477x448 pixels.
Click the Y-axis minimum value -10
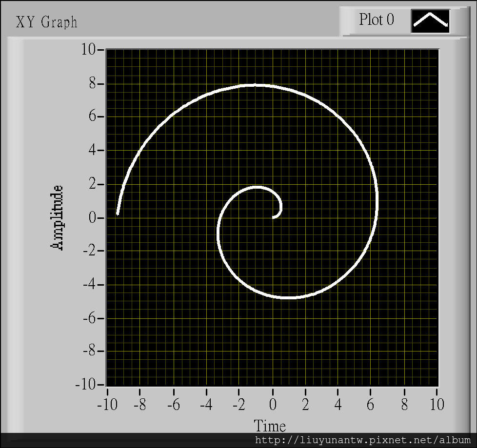click(86, 385)
